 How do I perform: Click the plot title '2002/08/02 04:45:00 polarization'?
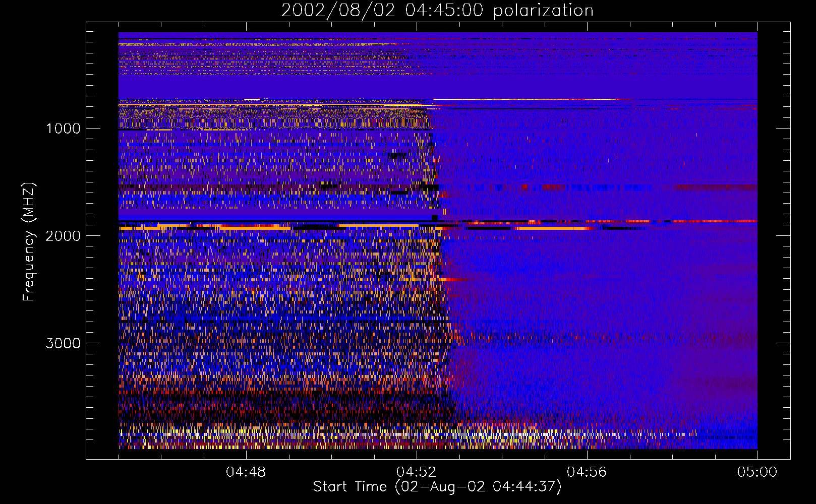click(x=437, y=10)
